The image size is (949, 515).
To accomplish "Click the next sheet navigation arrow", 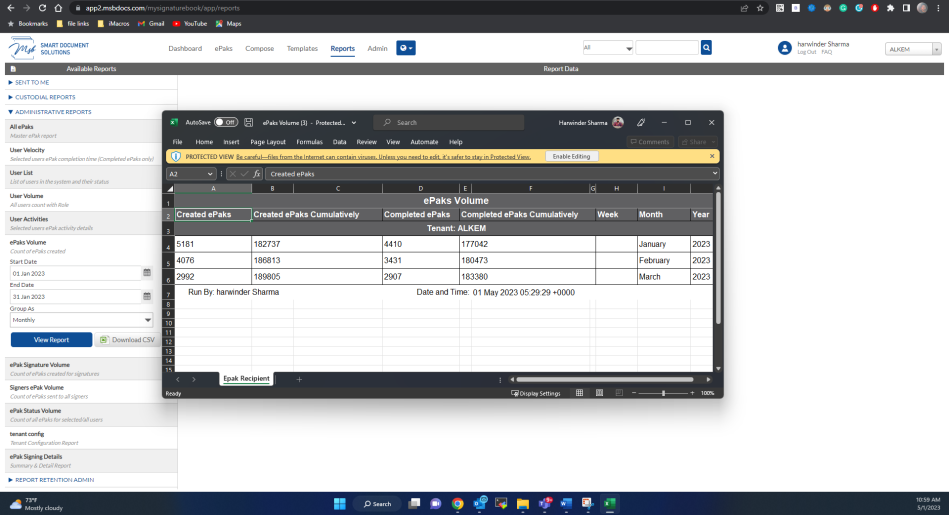I will coord(194,379).
